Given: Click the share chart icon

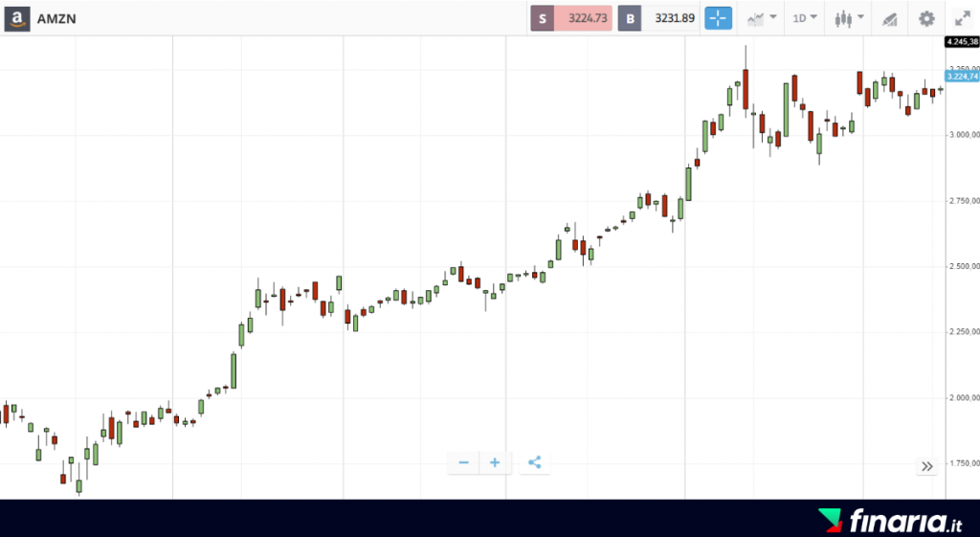Looking at the screenshot, I should pyautogui.click(x=534, y=462).
